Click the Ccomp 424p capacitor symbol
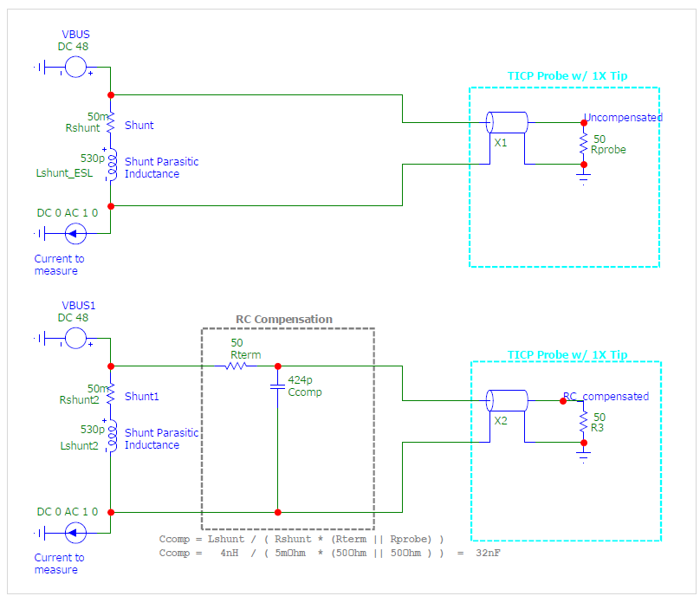The height and width of the screenshot is (596, 700). point(278,386)
